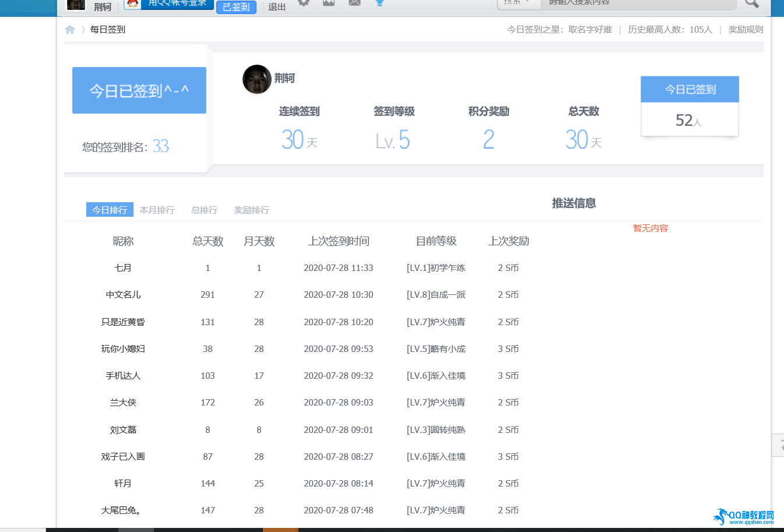Click the sign-in time 2020-07-28 10:30

tap(339, 295)
